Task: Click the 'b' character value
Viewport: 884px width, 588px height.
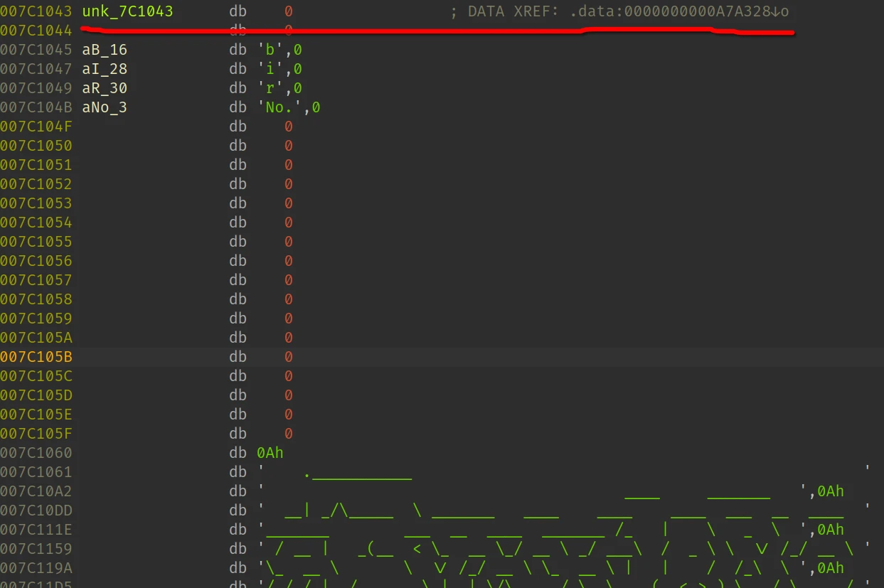Action: coord(270,50)
